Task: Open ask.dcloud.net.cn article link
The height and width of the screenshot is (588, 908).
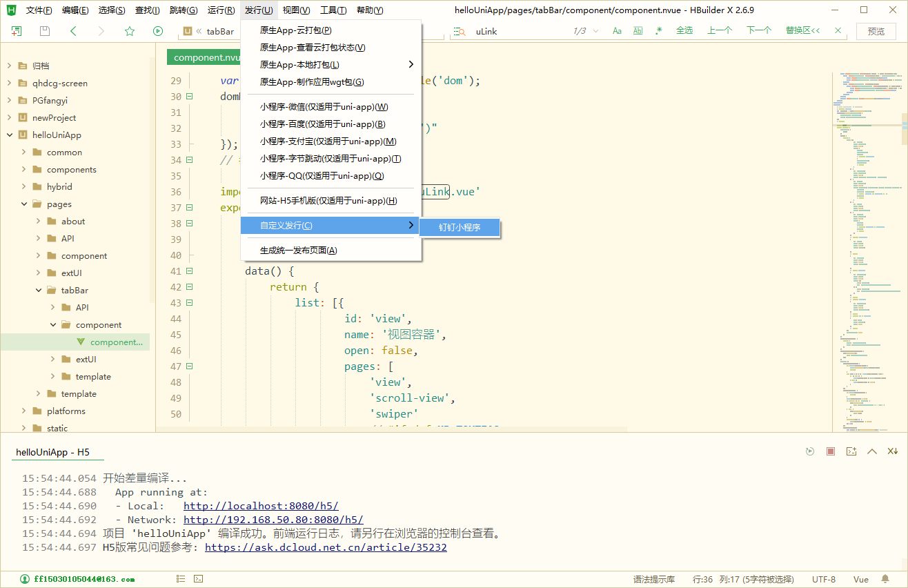Action: [x=326, y=547]
